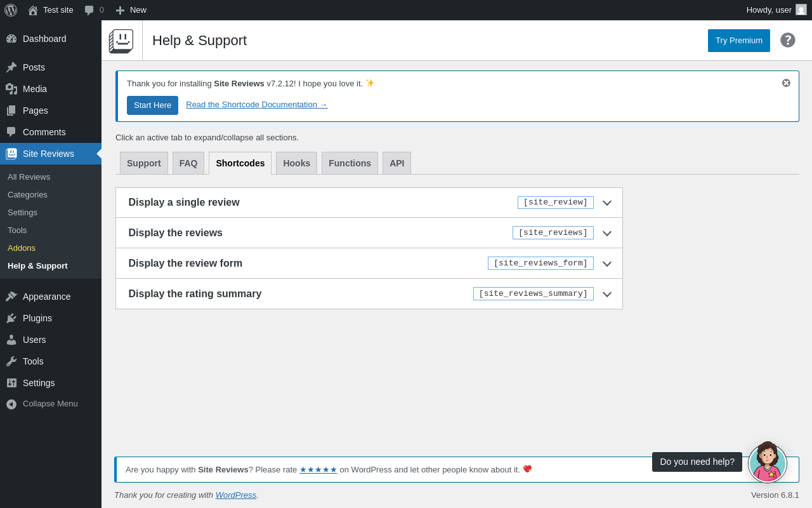Open the comments bubble in admin bar
Image resolution: width=812 pixels, height=508 pixels.
(94, 10)
